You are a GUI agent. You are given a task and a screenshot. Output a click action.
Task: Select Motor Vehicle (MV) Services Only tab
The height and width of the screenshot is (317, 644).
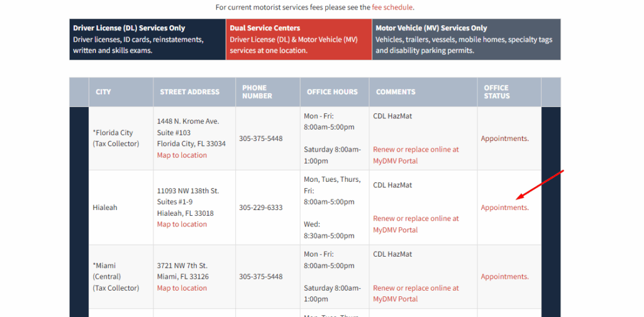click(466, 40)
